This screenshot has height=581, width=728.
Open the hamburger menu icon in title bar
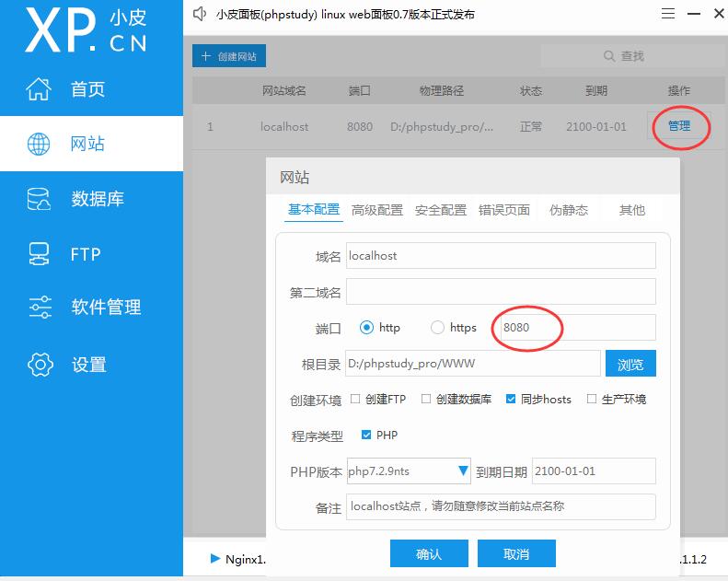pyautogui.click(x=667, y=14)
